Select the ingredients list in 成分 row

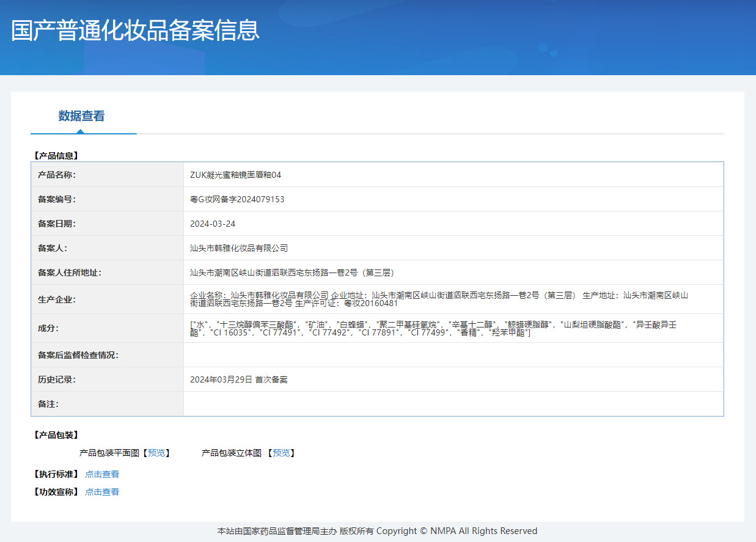pos(433,328)
